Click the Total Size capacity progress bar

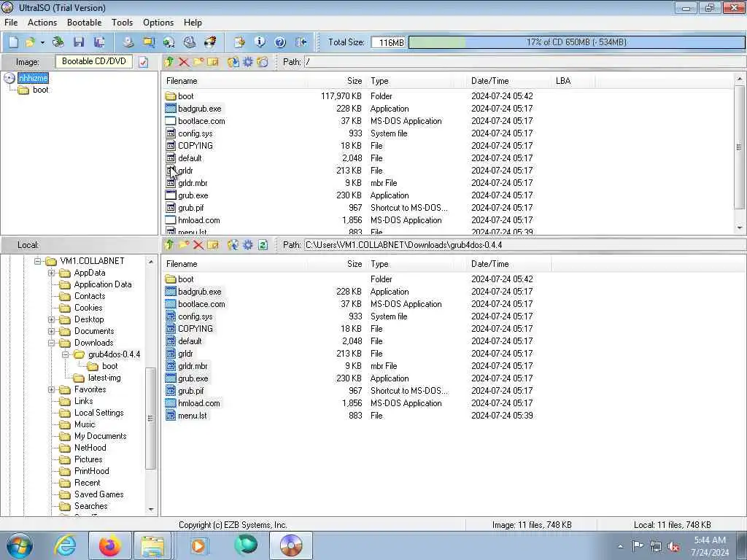[576, 42]
